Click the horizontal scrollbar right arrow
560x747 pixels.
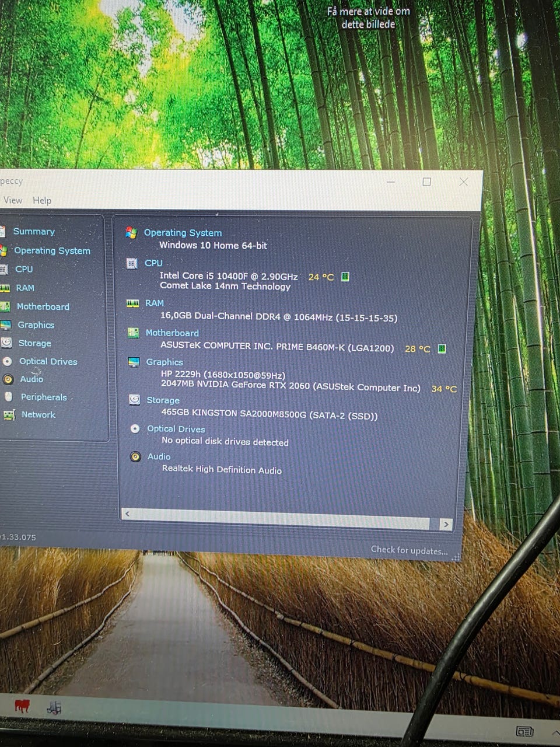pyautogui.click(x=446, y=524)
